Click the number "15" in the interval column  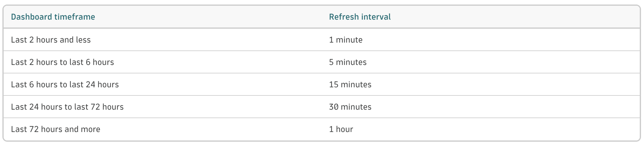[x=333, y=85]
